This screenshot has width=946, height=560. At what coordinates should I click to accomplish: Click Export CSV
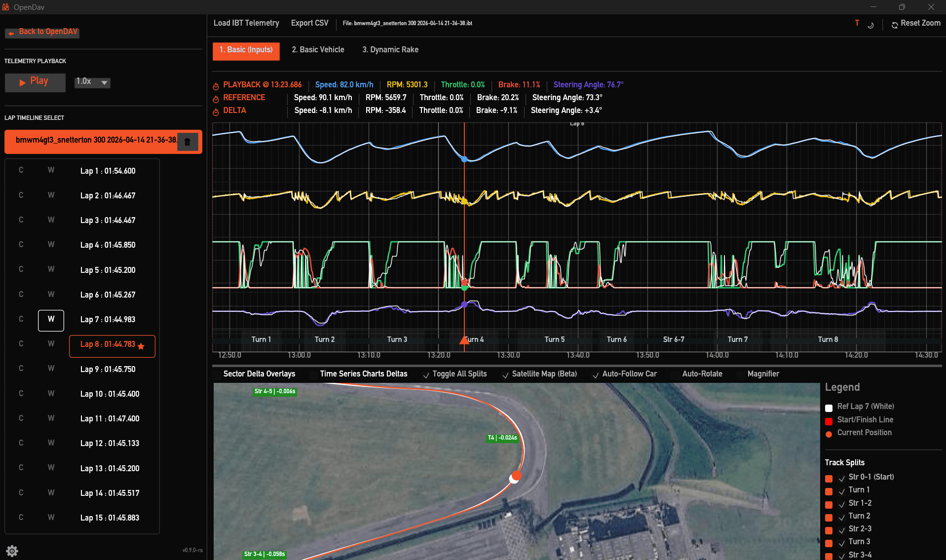309,23
